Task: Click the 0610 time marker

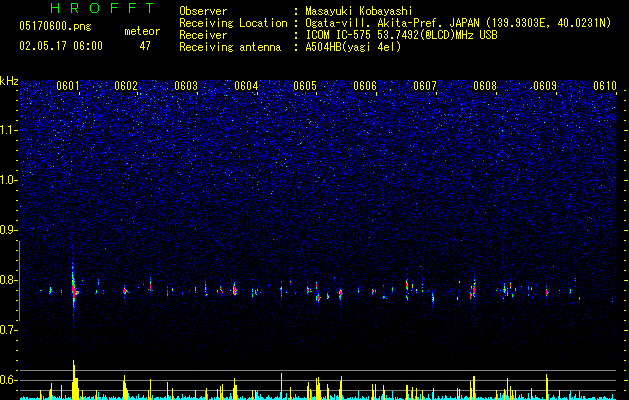Action: 605,86
